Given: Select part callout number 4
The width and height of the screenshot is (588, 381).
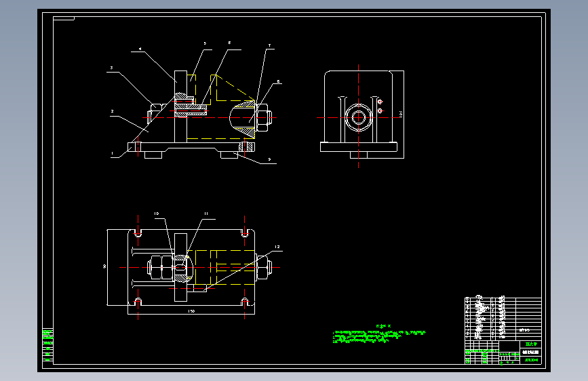Looking at the screenshot, I should point(140,49).
